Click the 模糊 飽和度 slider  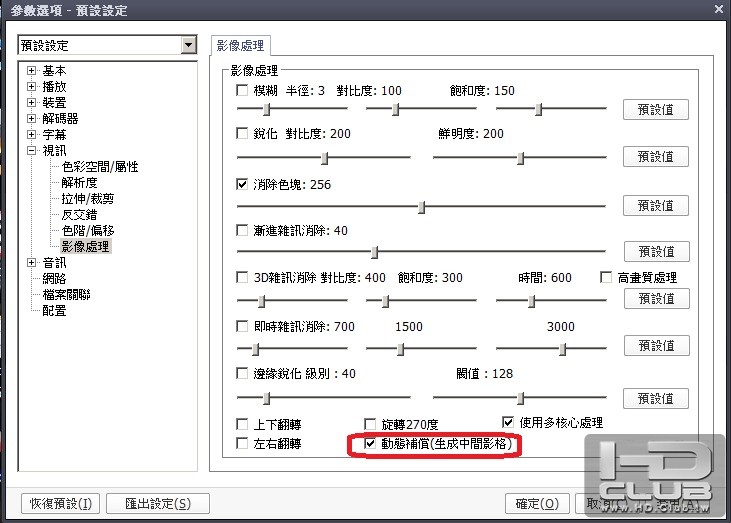(x=552, y=109)
